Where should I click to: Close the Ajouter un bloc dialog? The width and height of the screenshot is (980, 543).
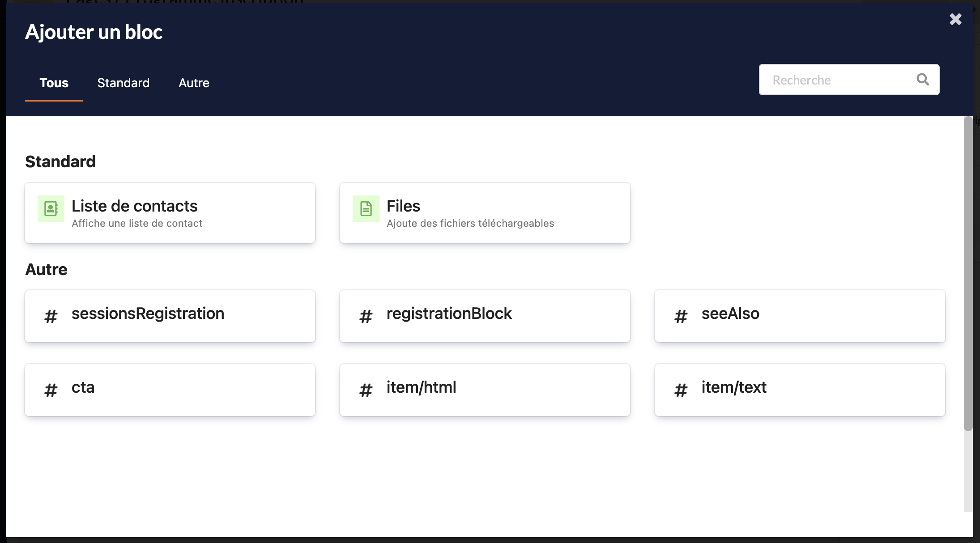[955, 19]
